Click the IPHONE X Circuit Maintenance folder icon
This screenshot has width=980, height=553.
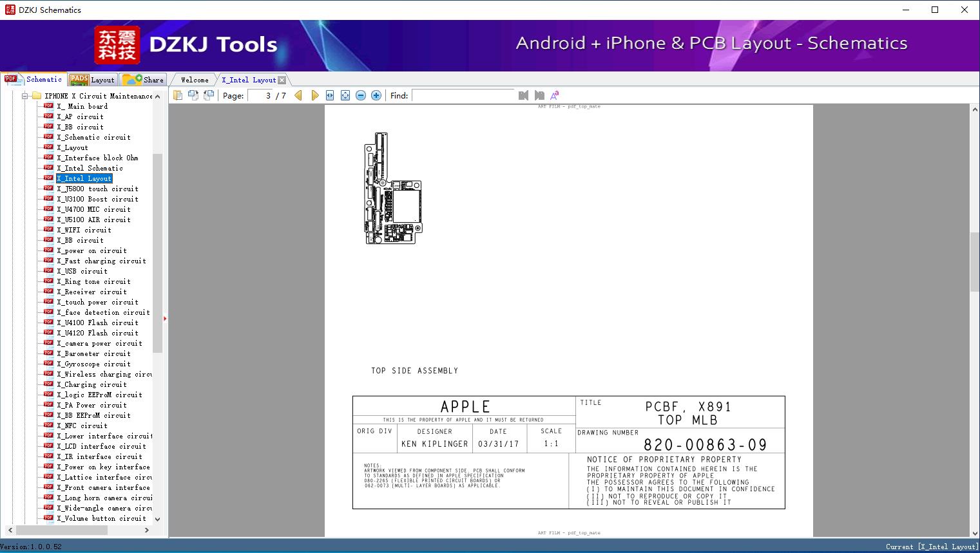pyautogui.click(x=37, y=96)
